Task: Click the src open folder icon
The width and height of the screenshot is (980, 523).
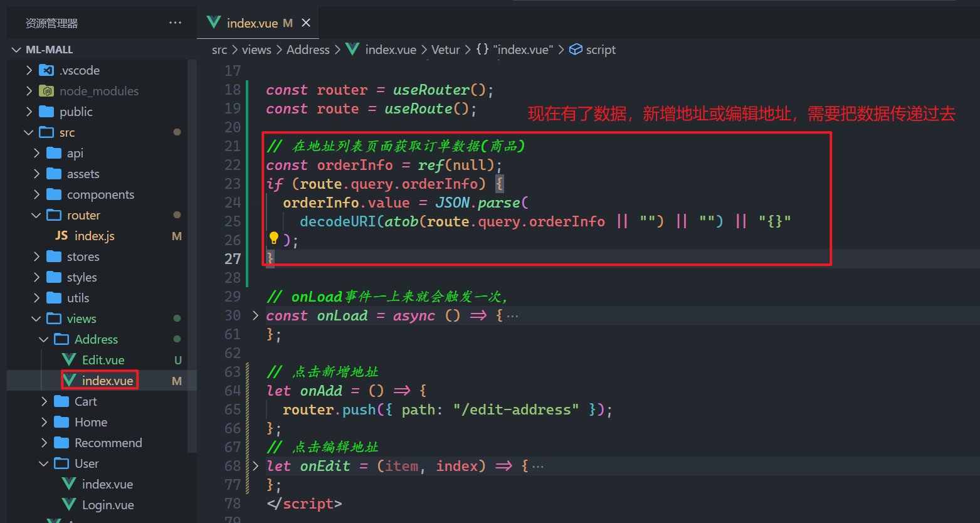Action: 46,132
